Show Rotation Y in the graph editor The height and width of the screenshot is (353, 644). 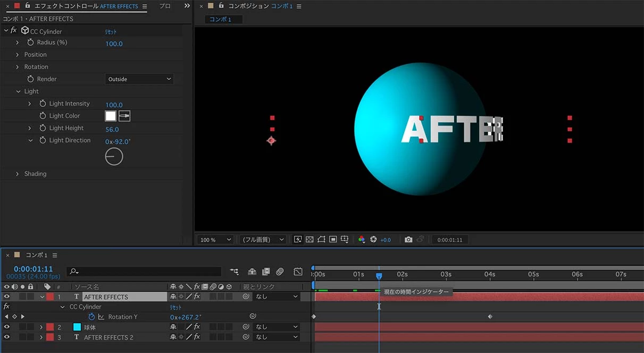[x=101, y=317]
